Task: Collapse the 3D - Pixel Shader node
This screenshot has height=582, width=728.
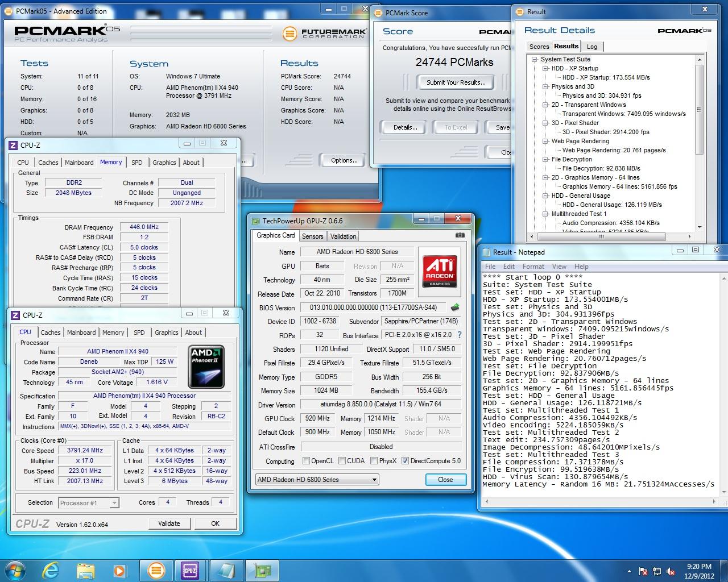Action: (545, 123)
